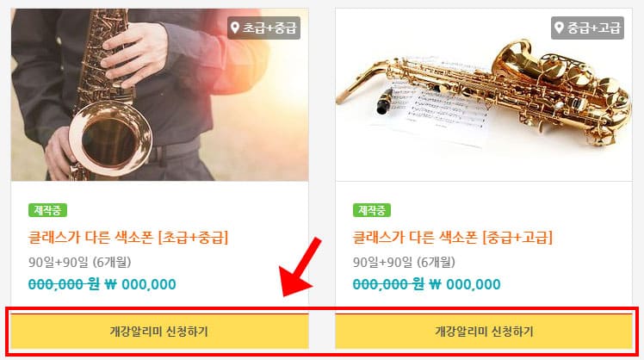This screenshot has height=360, width=644.
Task: Open the saxophone player photo thumbnail
Action: [x=160, y=95]
